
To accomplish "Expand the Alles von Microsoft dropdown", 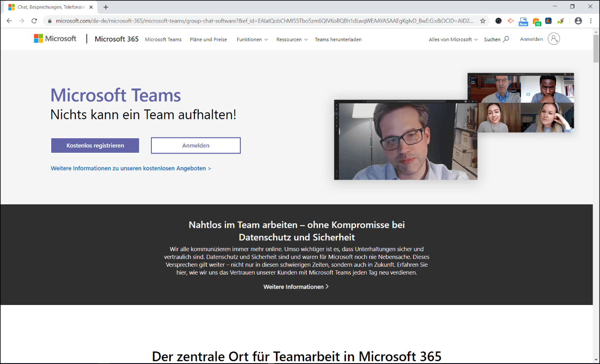I will (453, 39).
